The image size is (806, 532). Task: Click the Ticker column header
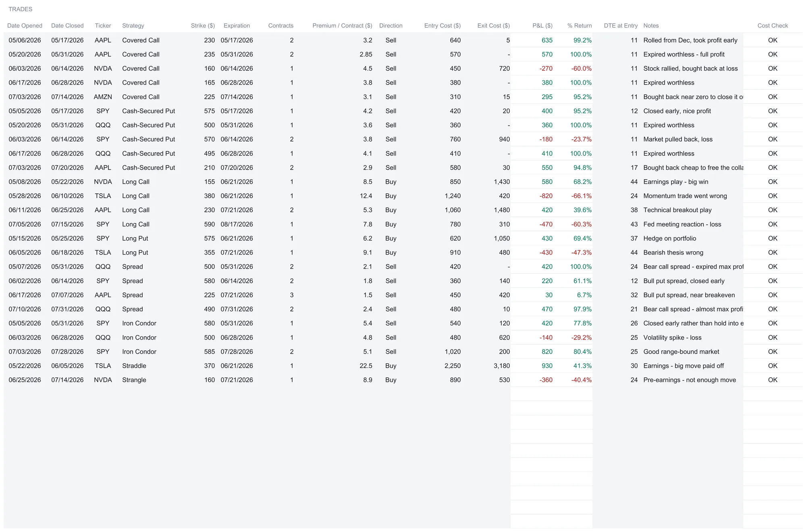coord(103,25)
